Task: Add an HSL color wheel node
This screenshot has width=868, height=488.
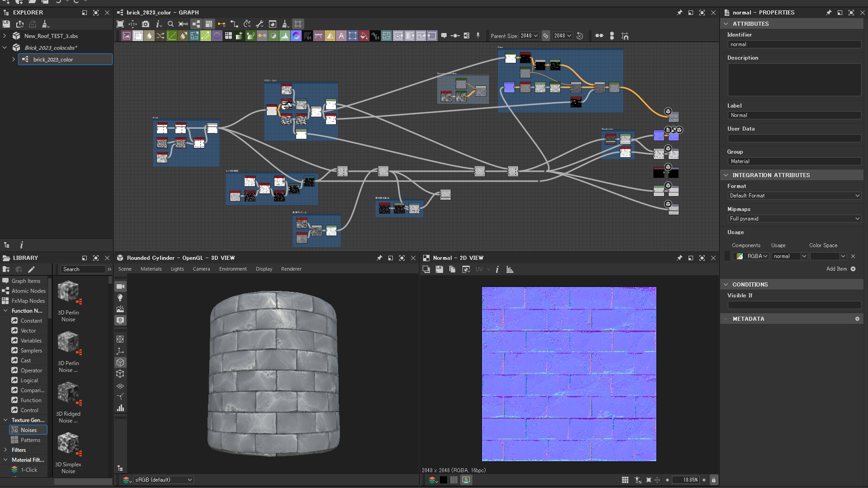Action: pos(296,36)
